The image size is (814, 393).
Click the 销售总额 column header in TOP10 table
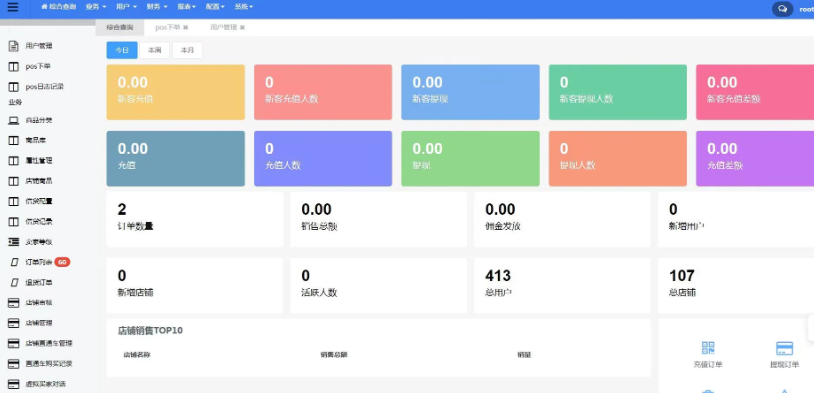(334, 355)
